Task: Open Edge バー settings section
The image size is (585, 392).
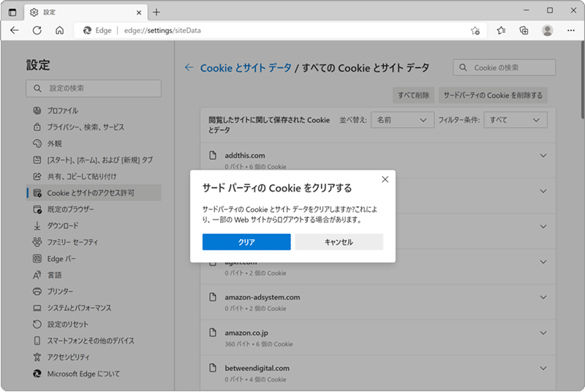Action: pos(94,258)
